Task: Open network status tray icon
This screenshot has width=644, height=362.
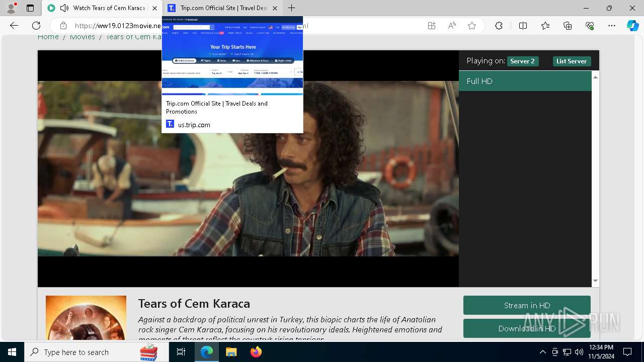Action: click(567, 352)
